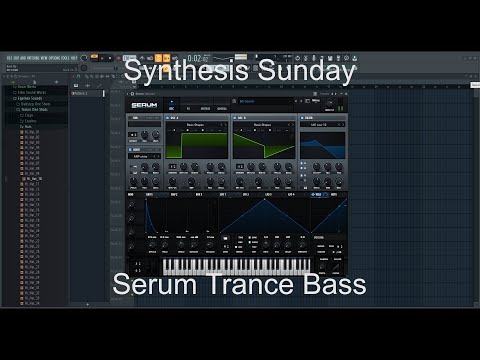Click the Serum preset name field
480x360 pixels.
pyautogui.click(x=265, y=101)
